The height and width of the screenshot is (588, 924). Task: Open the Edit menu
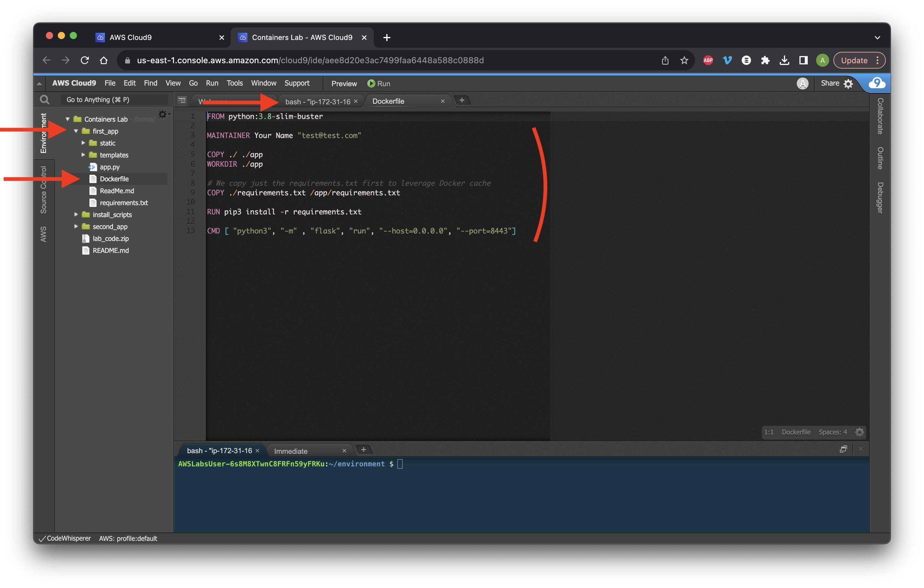tap(129, 83)
